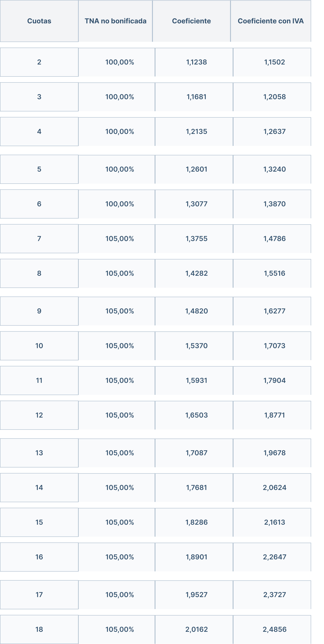The height and width of the screenshot is (644, 324).
Task: Click the Cuotas cell with value 4
Action: (39, 132)
